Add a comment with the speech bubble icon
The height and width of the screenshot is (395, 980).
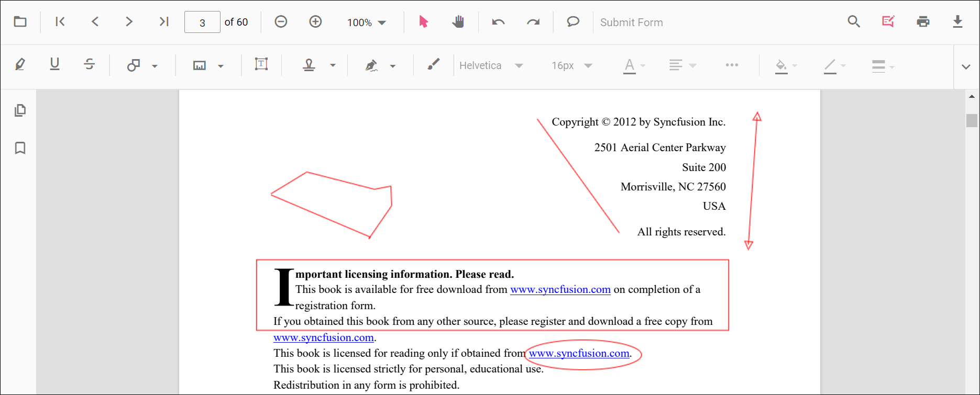[573, 22]
